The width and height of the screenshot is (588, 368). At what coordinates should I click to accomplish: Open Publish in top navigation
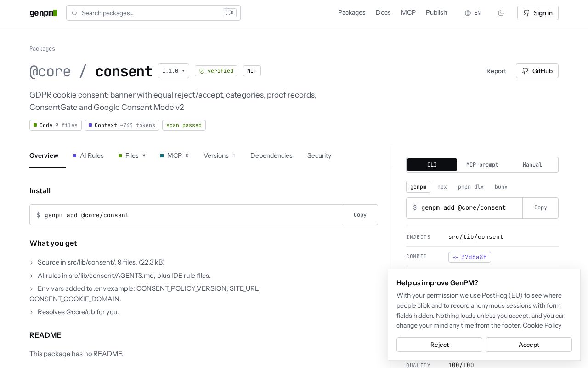point(436,13)
